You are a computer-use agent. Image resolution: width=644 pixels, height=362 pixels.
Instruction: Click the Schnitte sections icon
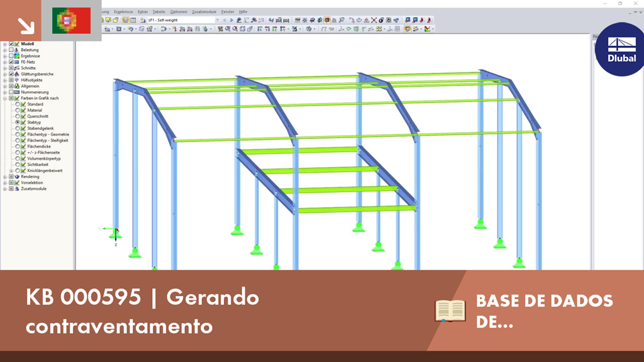(x=17, y=68)
